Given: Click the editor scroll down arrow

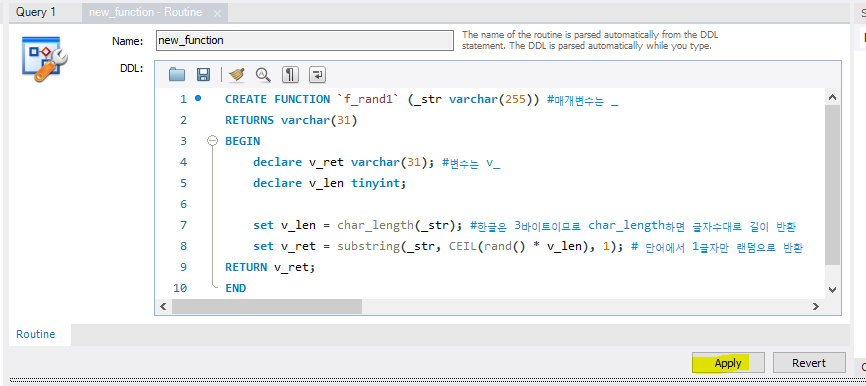Looking at the screenshot, I should (833, 289).
